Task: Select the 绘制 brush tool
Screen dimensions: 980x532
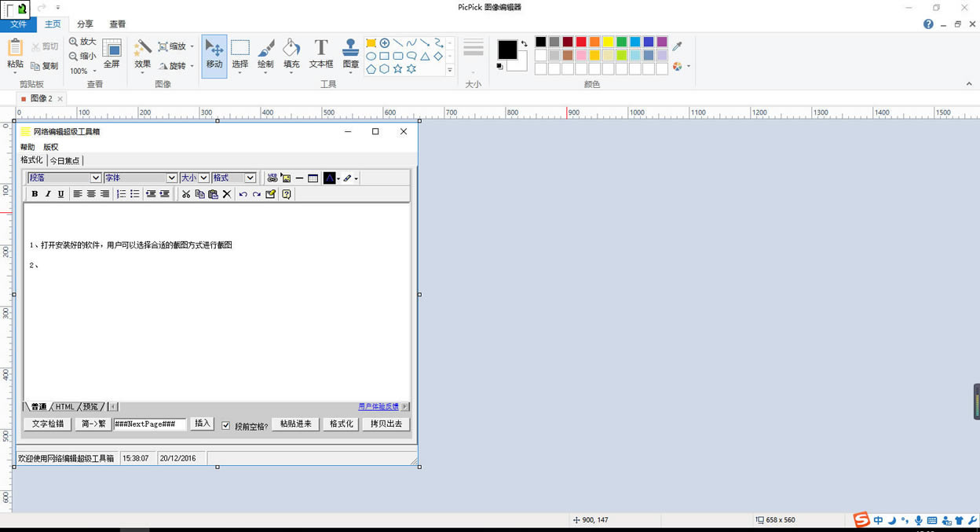Action: coord(265,55)
